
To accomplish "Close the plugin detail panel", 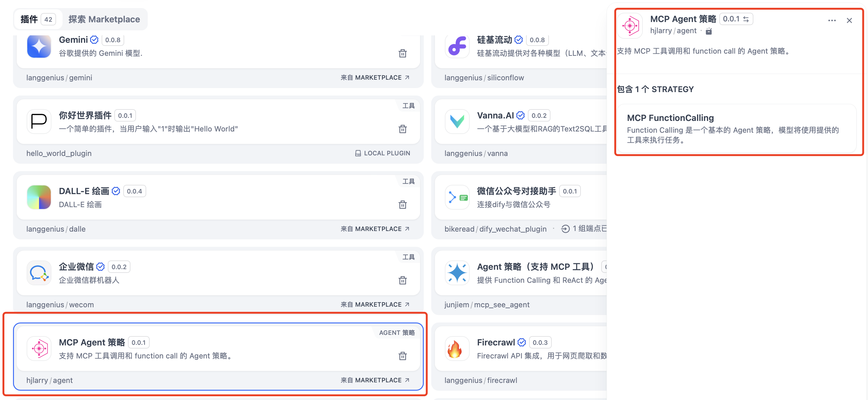I will tap(849, 20).
